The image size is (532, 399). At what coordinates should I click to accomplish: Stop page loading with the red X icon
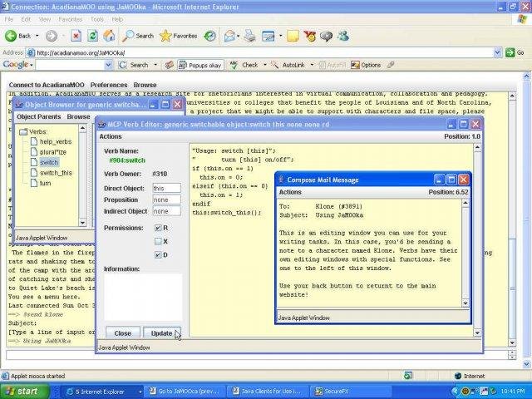(76, 36)
